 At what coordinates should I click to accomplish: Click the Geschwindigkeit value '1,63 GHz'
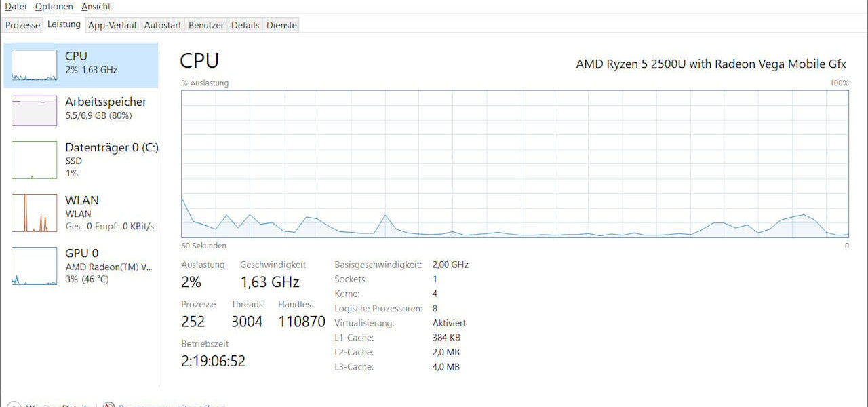(x=270, y=282)
